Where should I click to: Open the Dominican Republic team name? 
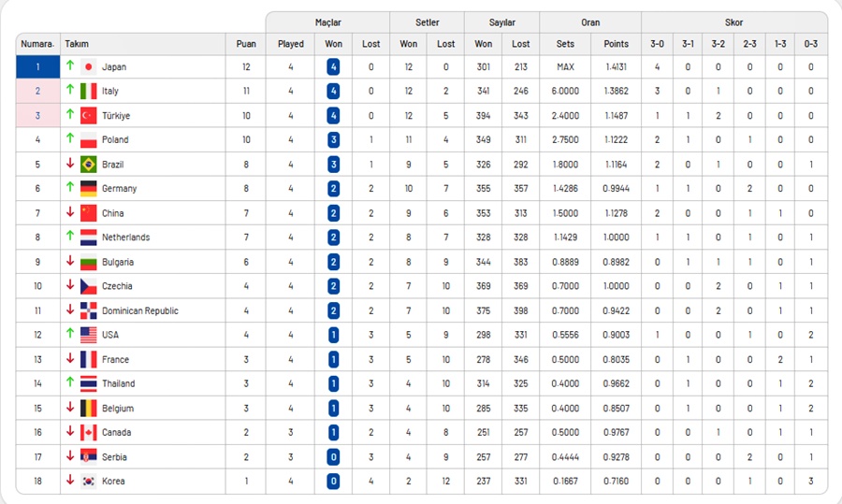click(x=140, y=310)
